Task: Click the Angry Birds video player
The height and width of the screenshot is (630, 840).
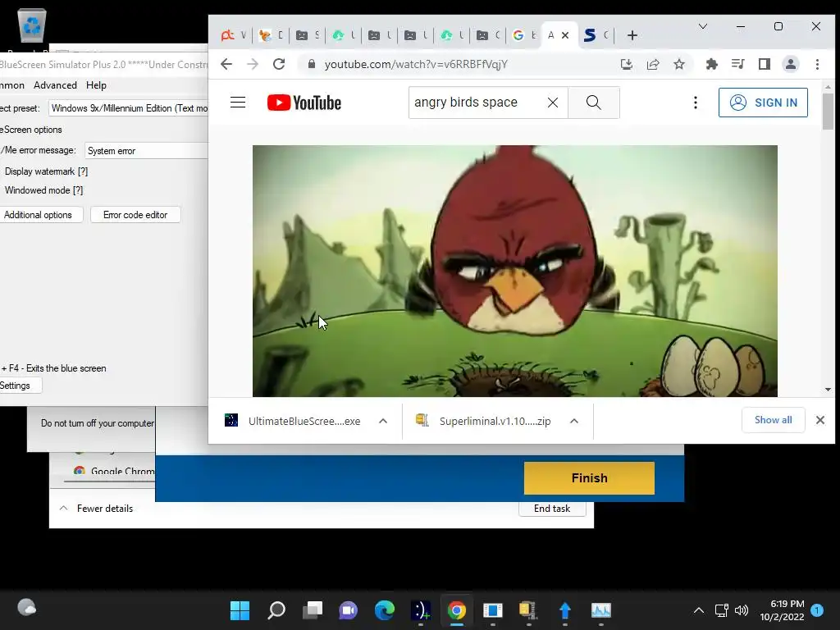Action: tap(515, 271)
